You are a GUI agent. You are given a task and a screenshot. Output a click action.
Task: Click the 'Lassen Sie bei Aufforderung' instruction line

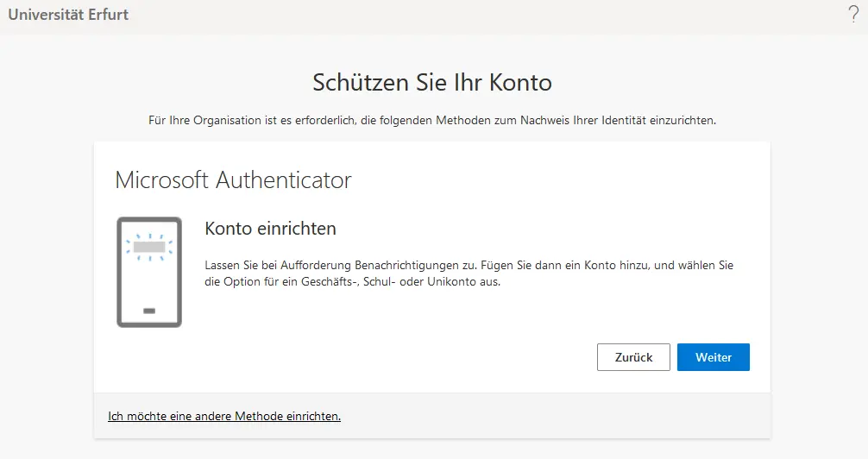pyautogui.click(x=469, y=266)
